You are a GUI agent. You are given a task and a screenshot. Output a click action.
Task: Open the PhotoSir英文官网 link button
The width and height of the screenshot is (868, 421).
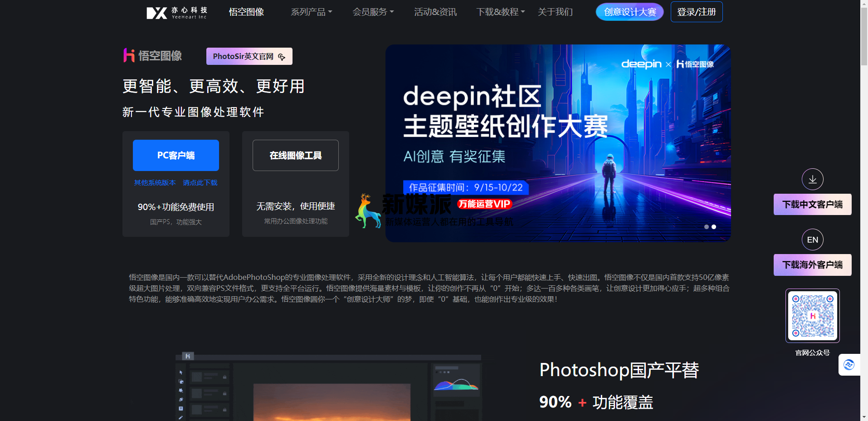click(249, 56)
